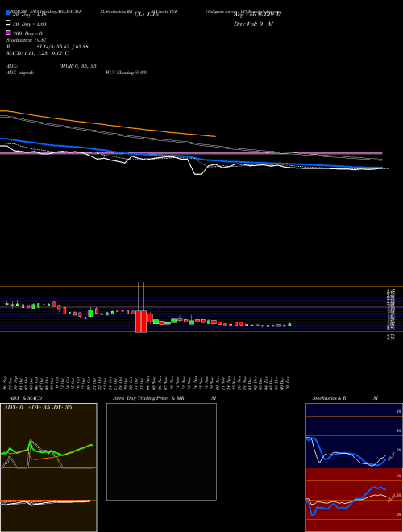Viewport: 403px width, 532px height.
Task: Click the orange moving average line
Action: 108,124
